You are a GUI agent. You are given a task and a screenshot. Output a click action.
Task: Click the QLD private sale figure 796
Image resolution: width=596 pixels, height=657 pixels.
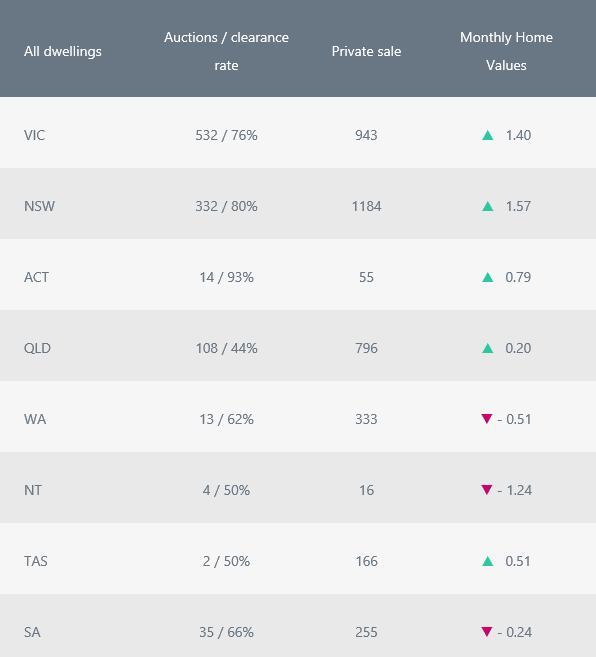coord(366,348)
